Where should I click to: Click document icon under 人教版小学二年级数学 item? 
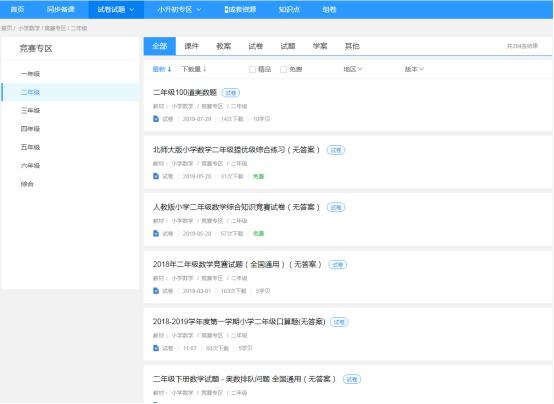click(x=156, y=233)
